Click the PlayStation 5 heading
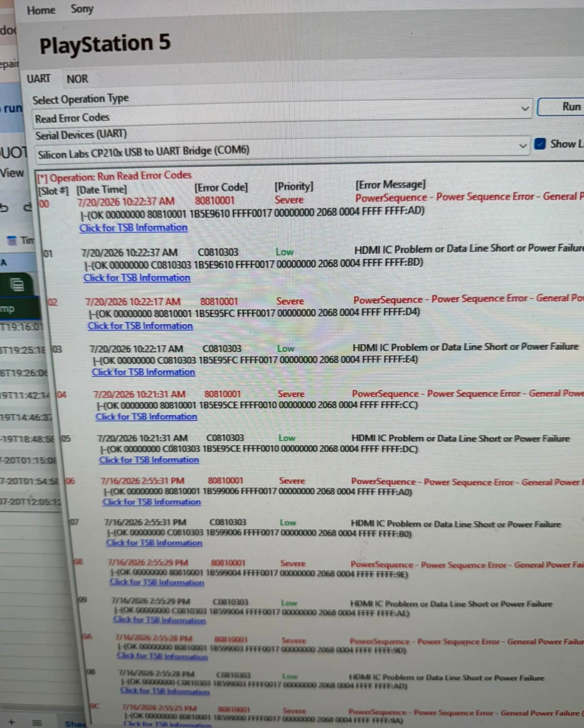Viewport: 584px width, 728px height. pyautogui.click(x=105, y=45)
